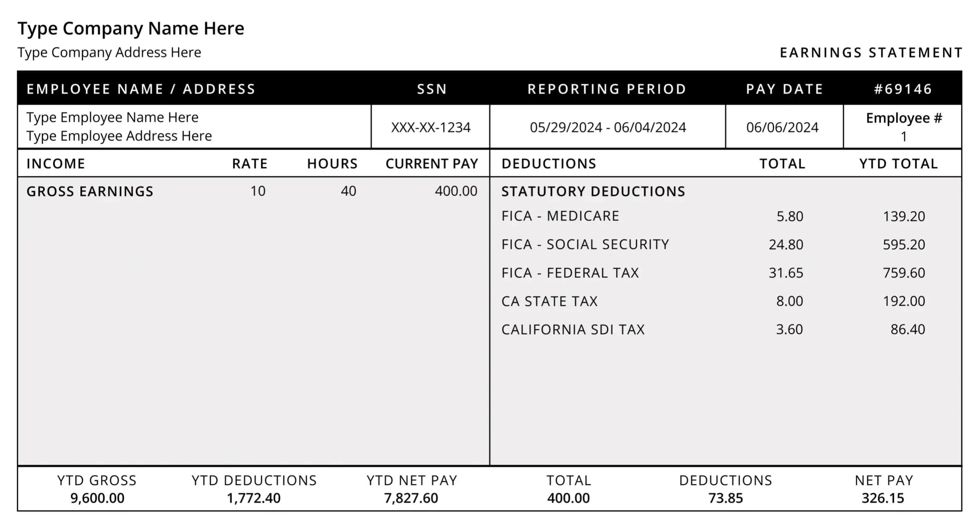980x531 pixels.
Task: Click the SSN value XXX-XX-1234
Action: pos(431,127)
